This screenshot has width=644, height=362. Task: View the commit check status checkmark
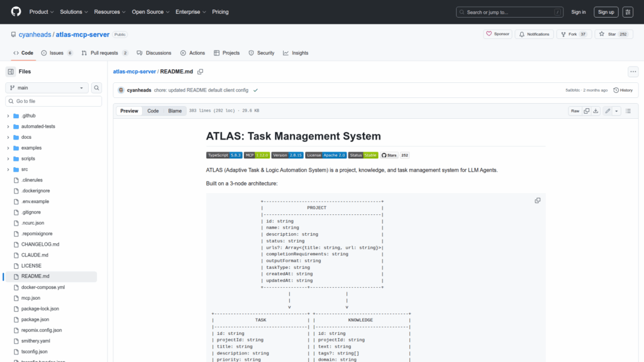(x=255, y=90)
